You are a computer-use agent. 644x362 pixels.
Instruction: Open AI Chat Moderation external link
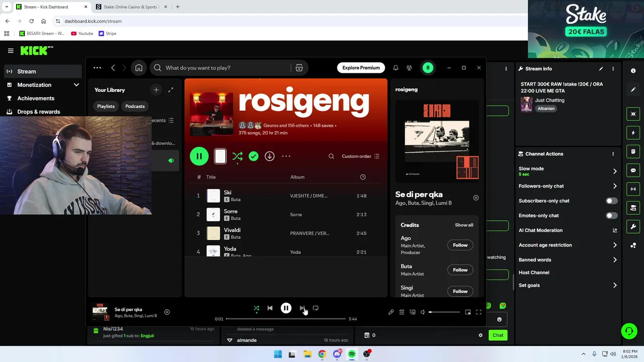(615, 230)
